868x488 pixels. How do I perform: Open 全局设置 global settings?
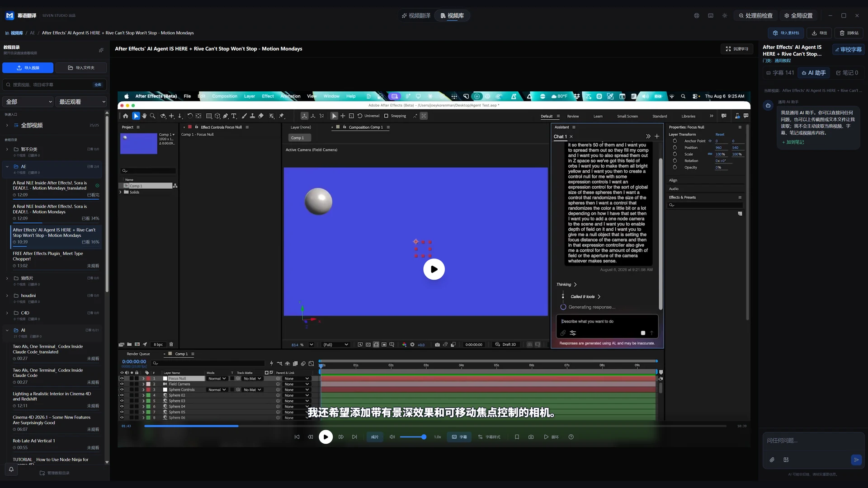pyautogui.click(x=798, y=16)
